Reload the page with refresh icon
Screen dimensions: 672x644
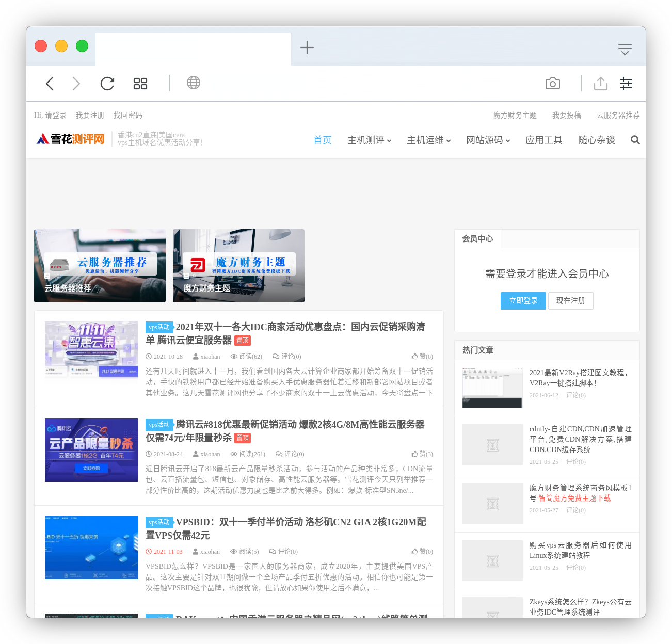click(x=107, y=84)
